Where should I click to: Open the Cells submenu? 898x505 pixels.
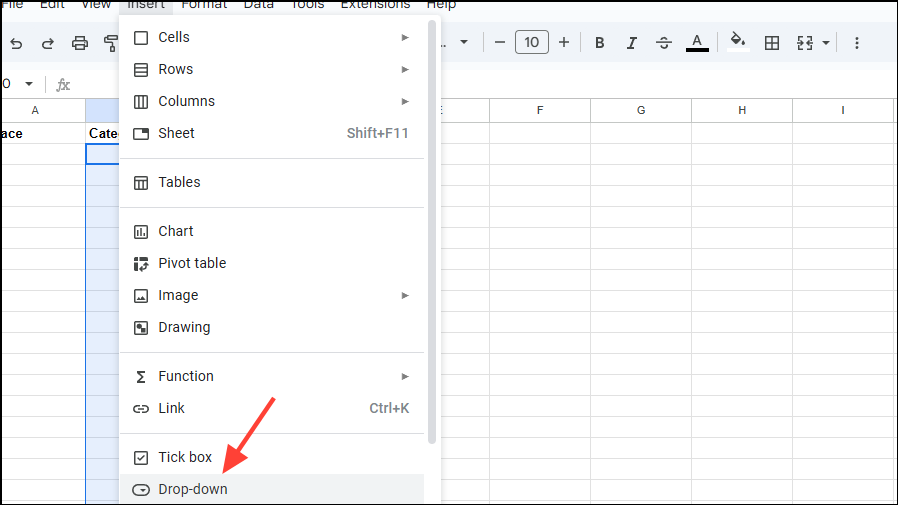[272, 37]
